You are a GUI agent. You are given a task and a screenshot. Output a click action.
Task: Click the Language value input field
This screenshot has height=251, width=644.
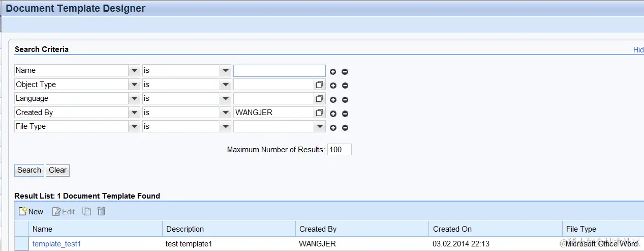pyautogui.click(x=273, y=98)
